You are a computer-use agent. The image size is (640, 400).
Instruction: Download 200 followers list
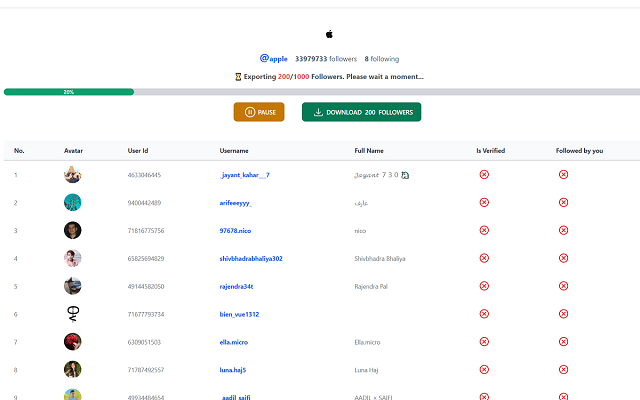362,112
